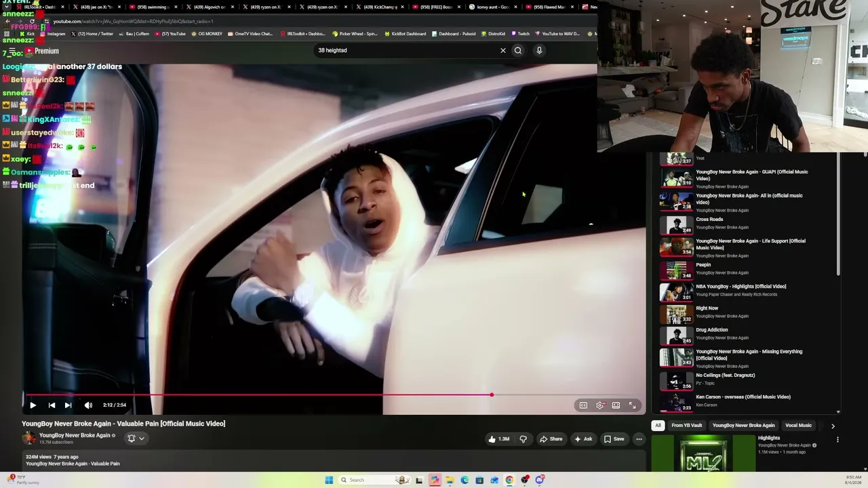The image size is (868, 488).
Task: Open YoungBoy Never Broke Again channel avatar
Action: [29, 438]
